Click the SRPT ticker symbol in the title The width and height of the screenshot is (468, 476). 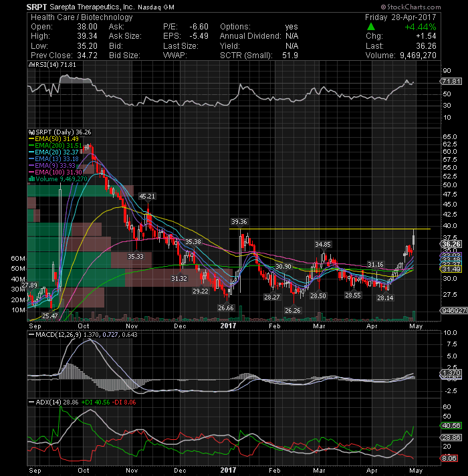pos(36,7)
